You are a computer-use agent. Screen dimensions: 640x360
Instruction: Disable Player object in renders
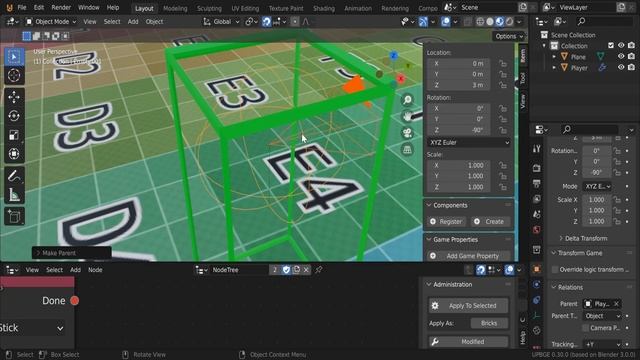pos(631,68)
